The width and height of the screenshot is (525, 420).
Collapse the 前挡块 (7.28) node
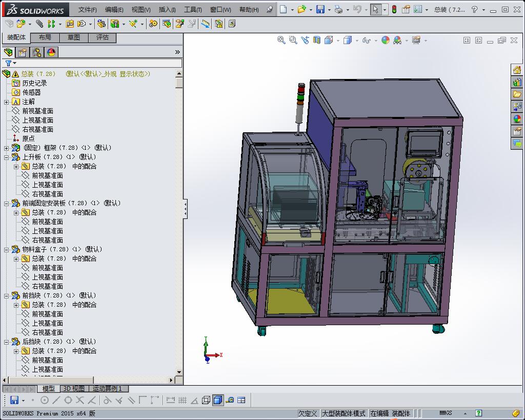coord(6,296)
